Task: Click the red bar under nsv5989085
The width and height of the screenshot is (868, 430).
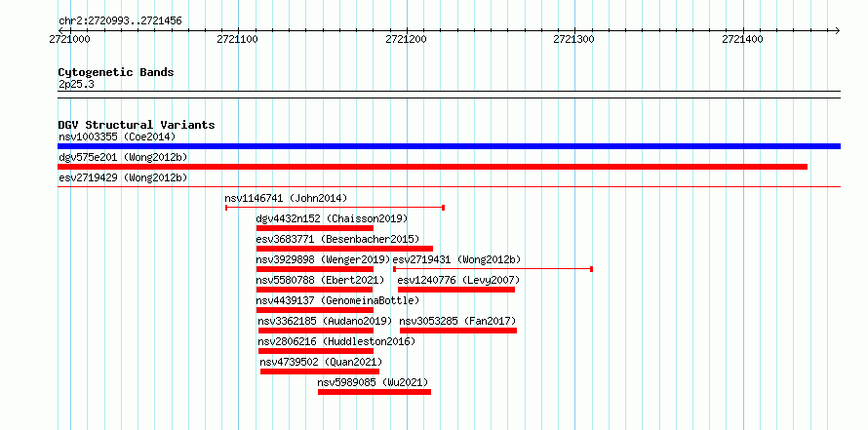Action: click(375, 392)
